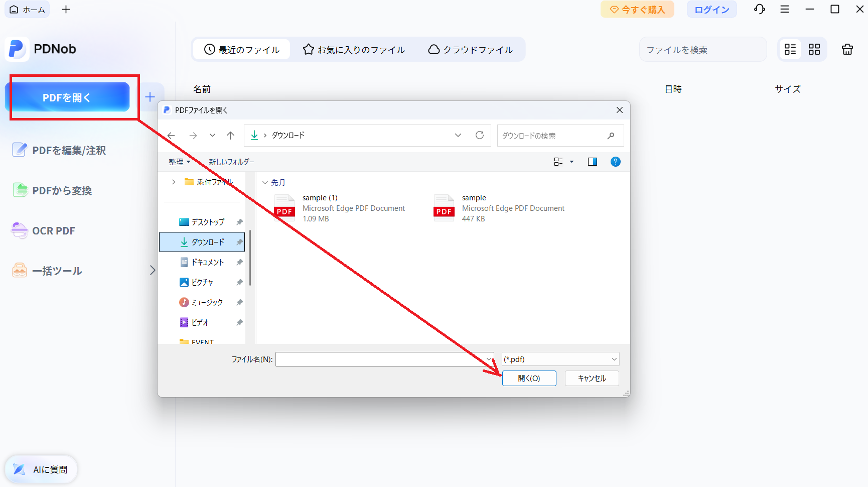
Task: Select ビデオ in navigation pane
Action: (x=194, y=322)
